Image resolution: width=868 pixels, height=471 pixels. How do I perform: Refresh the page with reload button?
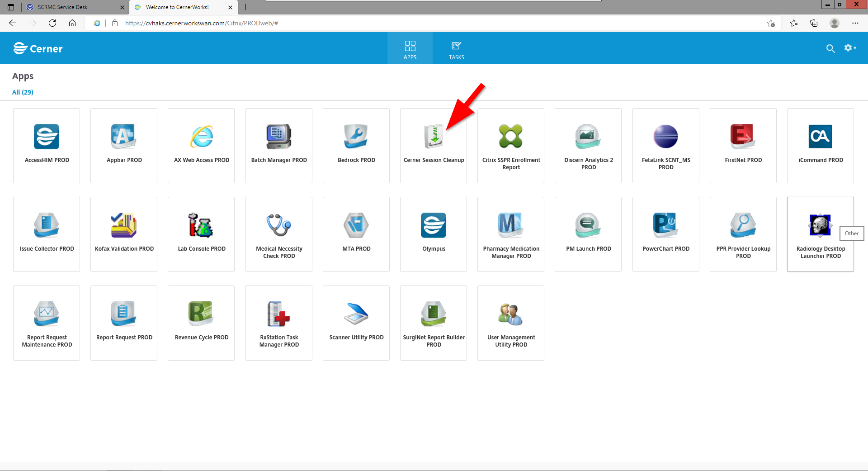[x=52, y=23]
